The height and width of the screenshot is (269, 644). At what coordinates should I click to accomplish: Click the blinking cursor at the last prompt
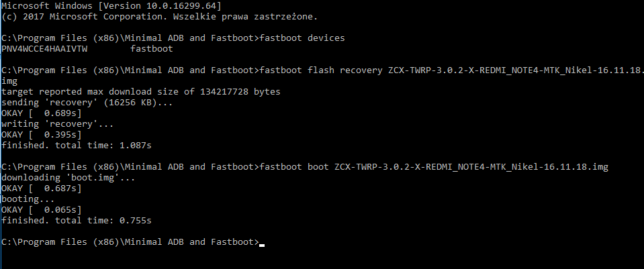point(262,243)
